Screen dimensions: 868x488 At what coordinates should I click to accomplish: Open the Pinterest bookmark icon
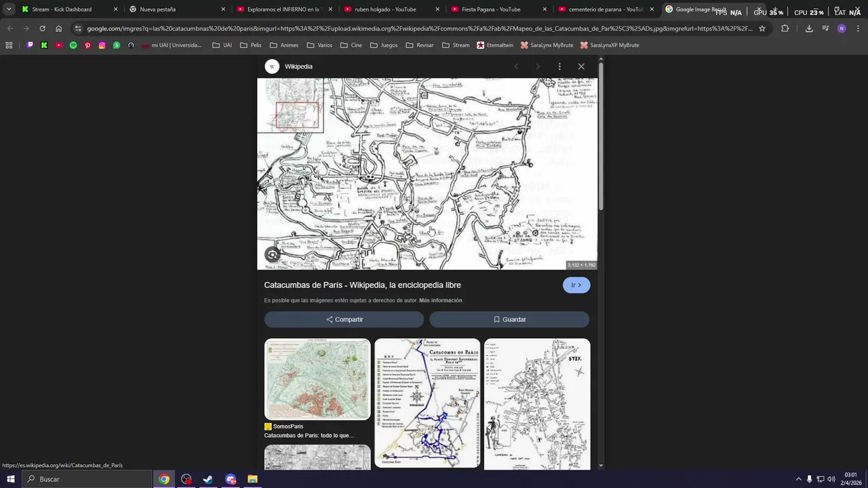tap(87, 45)
